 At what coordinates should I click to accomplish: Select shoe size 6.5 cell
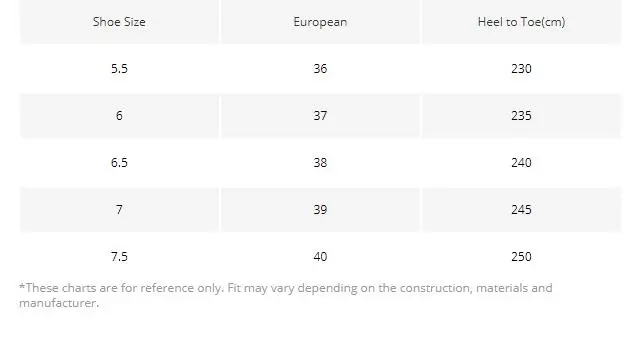tap(119, 163)
